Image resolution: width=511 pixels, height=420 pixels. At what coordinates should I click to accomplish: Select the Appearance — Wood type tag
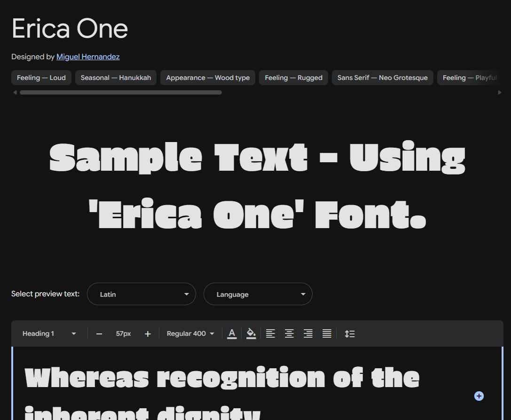208,78
